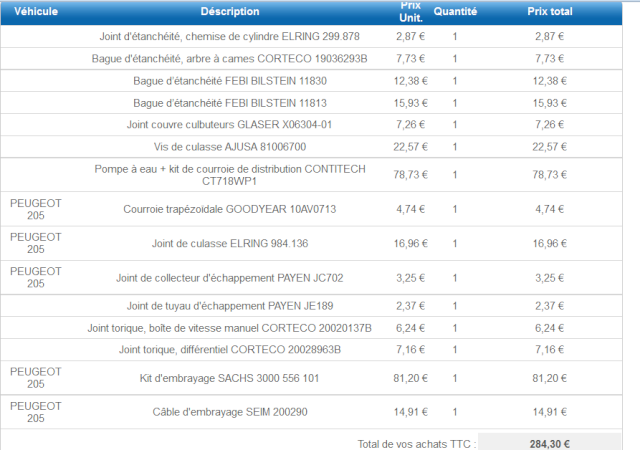Click the Véhicule column header
The image size is (640, 450).
(36, 11)
